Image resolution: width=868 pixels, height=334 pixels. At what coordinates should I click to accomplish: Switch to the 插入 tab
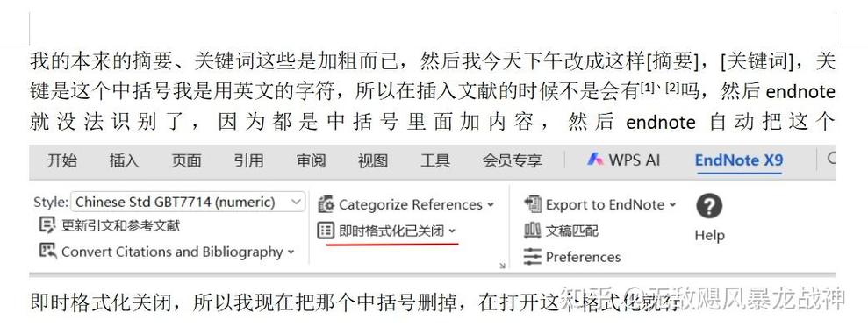pyautogui.click(x=124, y=161)
